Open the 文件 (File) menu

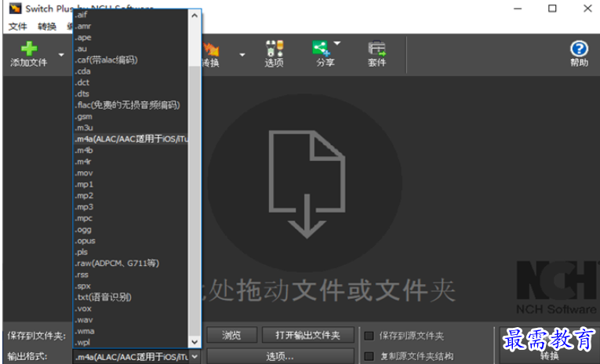(x=17, y=27)
